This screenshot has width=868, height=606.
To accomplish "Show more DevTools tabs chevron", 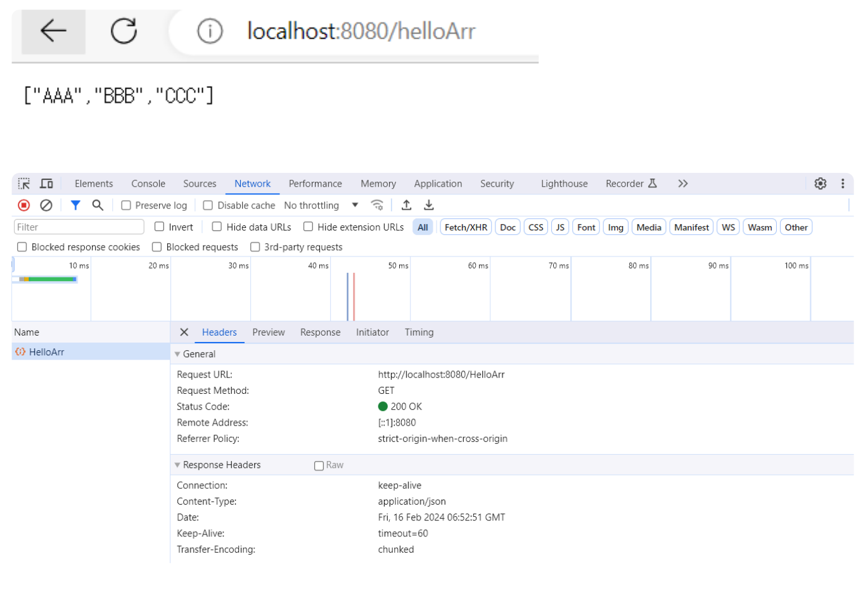I will pos(683,184).
